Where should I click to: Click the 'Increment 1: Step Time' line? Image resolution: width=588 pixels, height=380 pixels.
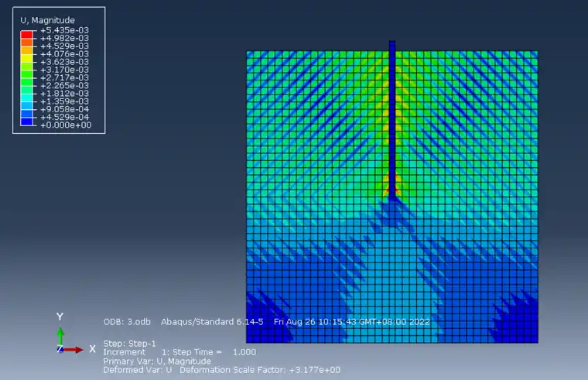(179, 352)
